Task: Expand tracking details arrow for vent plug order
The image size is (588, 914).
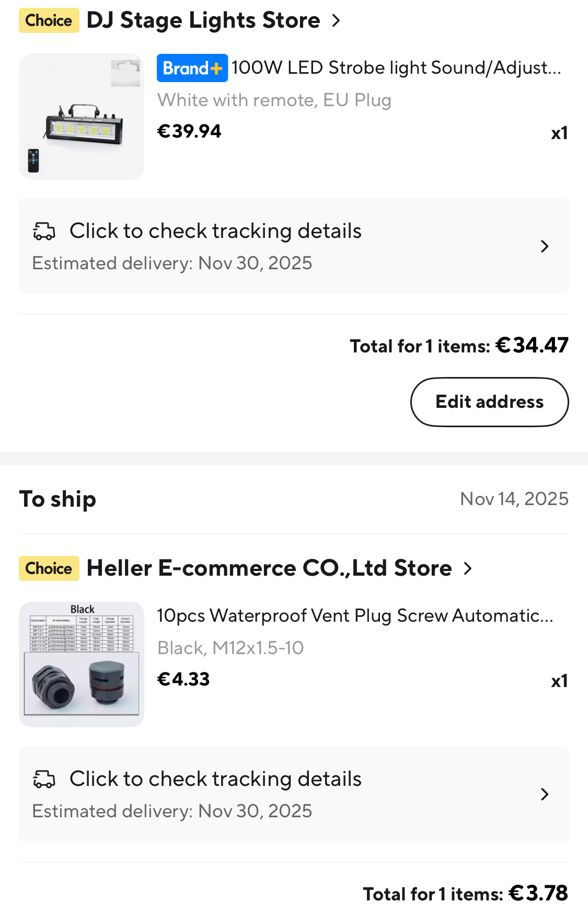Action: tap(544, 794)
